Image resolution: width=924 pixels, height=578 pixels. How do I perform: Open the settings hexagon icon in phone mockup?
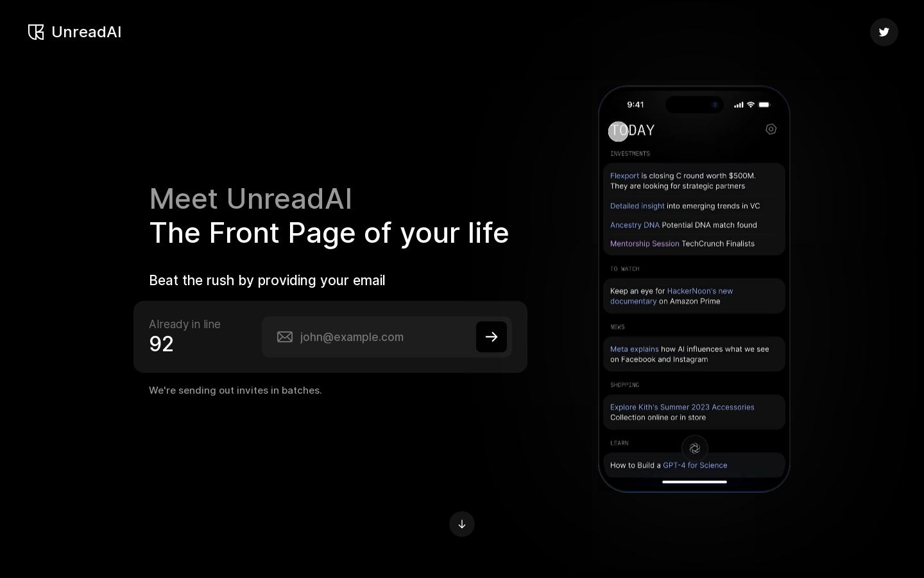(x=771, y=129)
